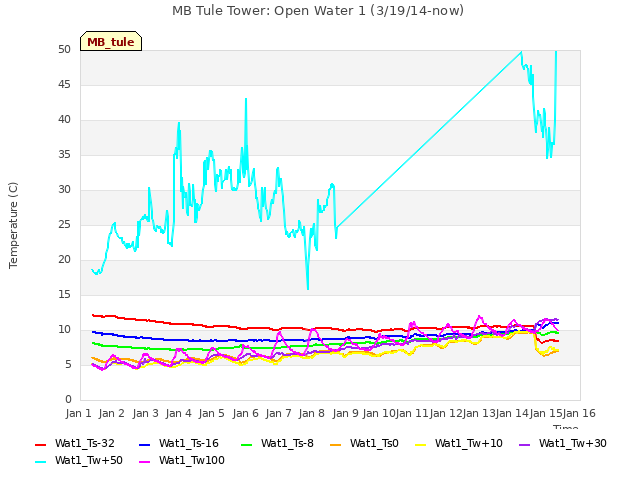640x480 pixels.
Task: Click the Jan 15 x-axis tick label
Action: click(546, 413)
